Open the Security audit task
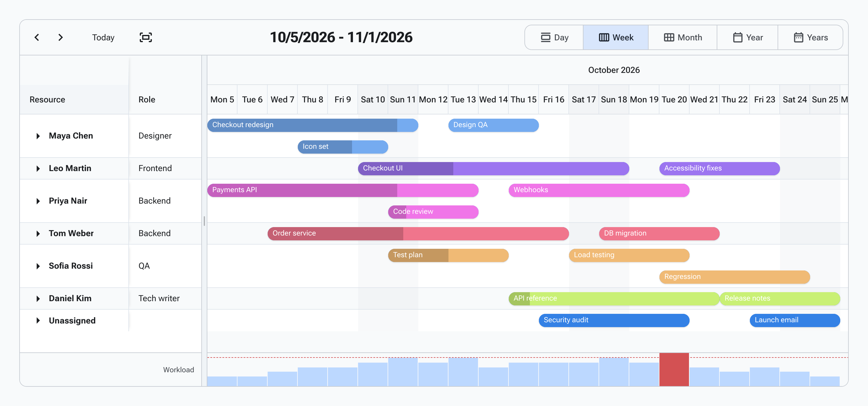 click(x=614, y=320)
